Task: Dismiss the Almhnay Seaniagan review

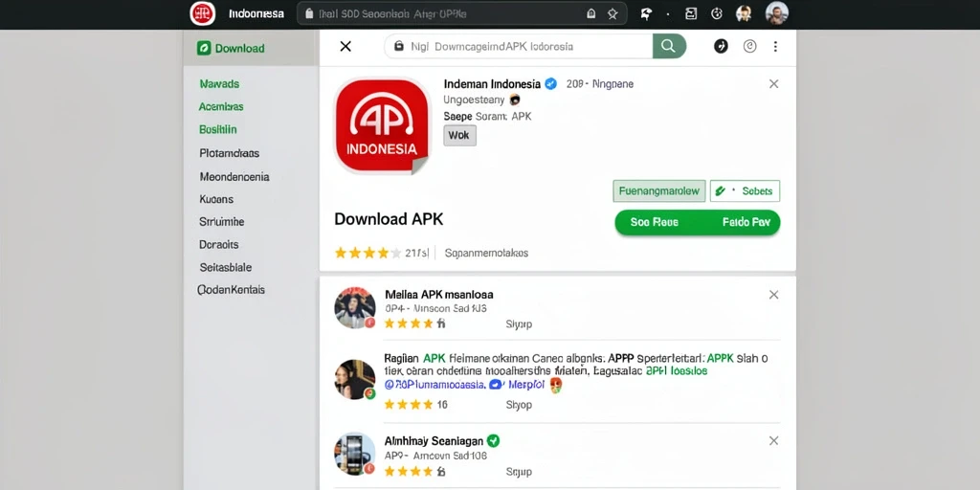Action: point(773,440)
